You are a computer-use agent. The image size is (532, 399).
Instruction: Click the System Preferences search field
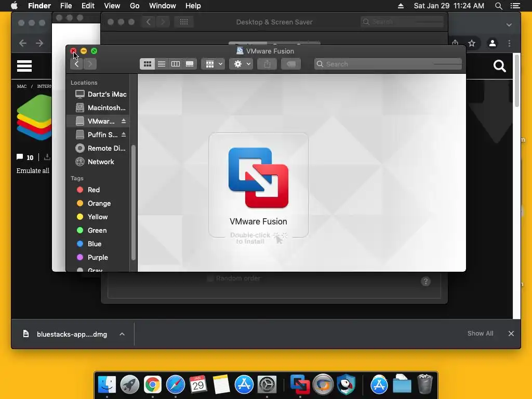pyautogui.click(x=402, y=22)
